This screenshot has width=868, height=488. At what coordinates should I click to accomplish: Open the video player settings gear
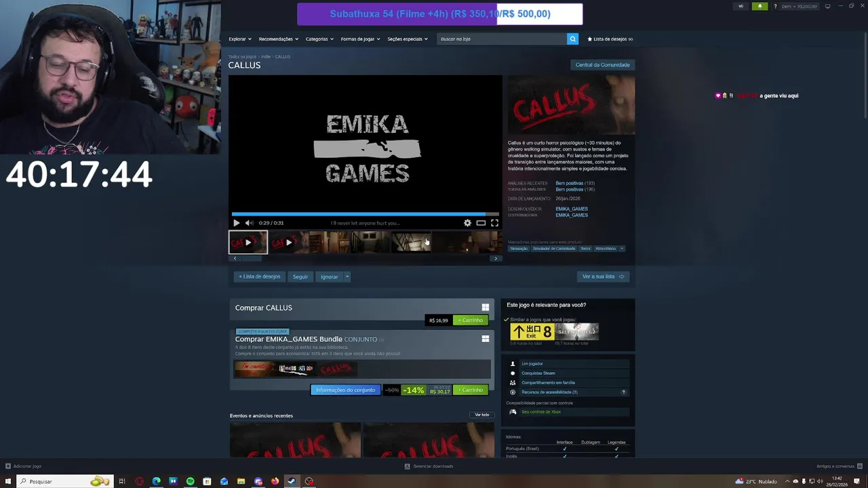point(467,223)
